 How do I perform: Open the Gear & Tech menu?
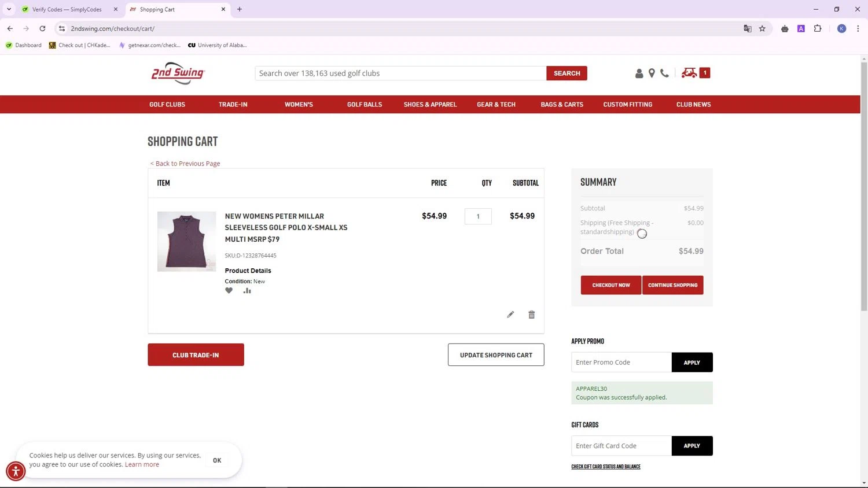[496, 105]
